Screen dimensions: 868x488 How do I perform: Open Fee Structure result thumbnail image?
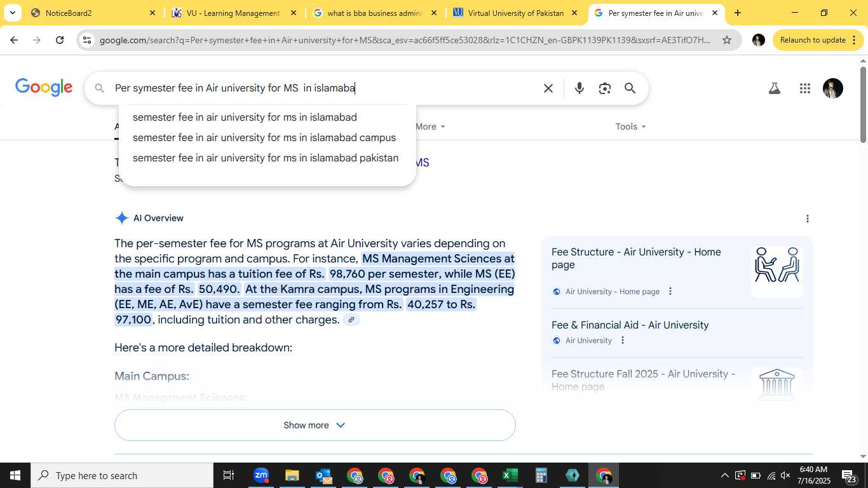click(777, 272)
